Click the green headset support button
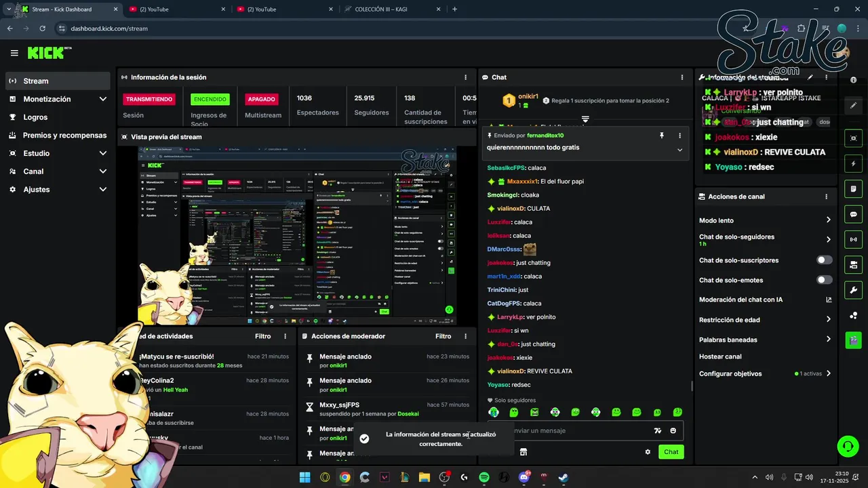Screen dimensions: 868x488 tap(848, 446)
